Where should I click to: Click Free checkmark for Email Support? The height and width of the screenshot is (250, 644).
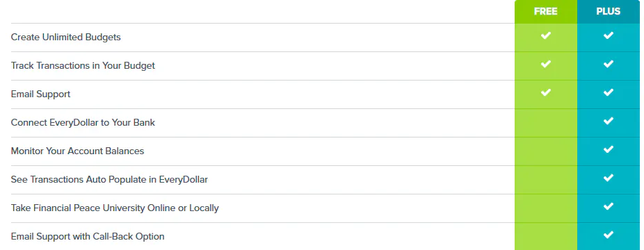(545, 92)
